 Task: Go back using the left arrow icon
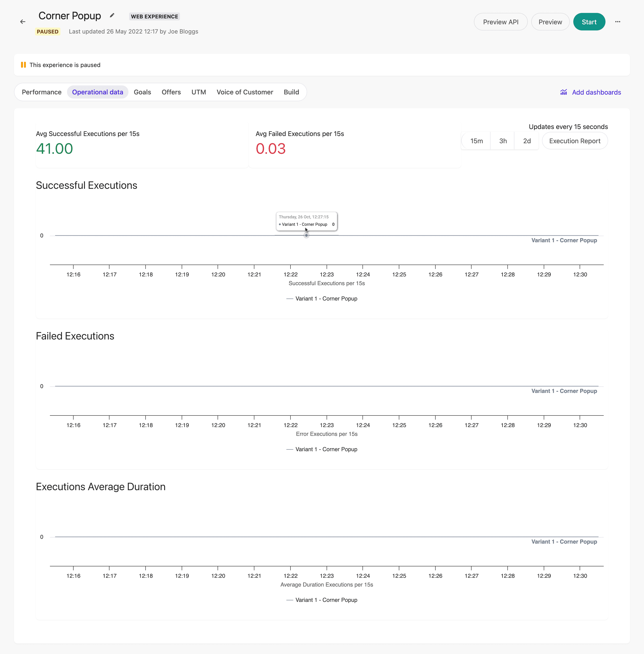tap(23, 22)
